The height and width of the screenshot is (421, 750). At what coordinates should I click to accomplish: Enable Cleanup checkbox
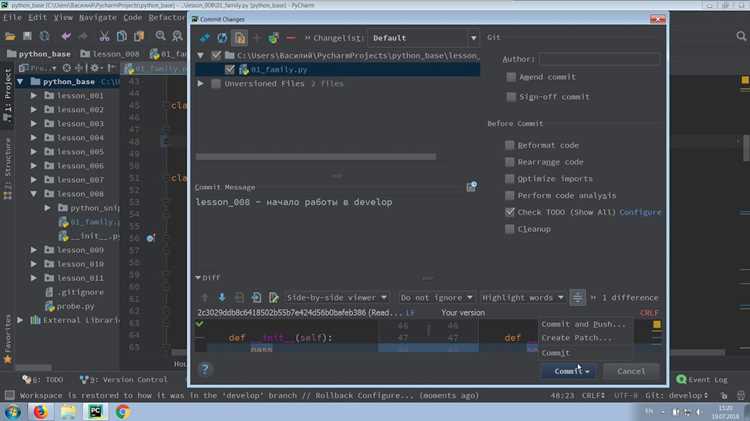pyautogui.click(x=510, y=229)
